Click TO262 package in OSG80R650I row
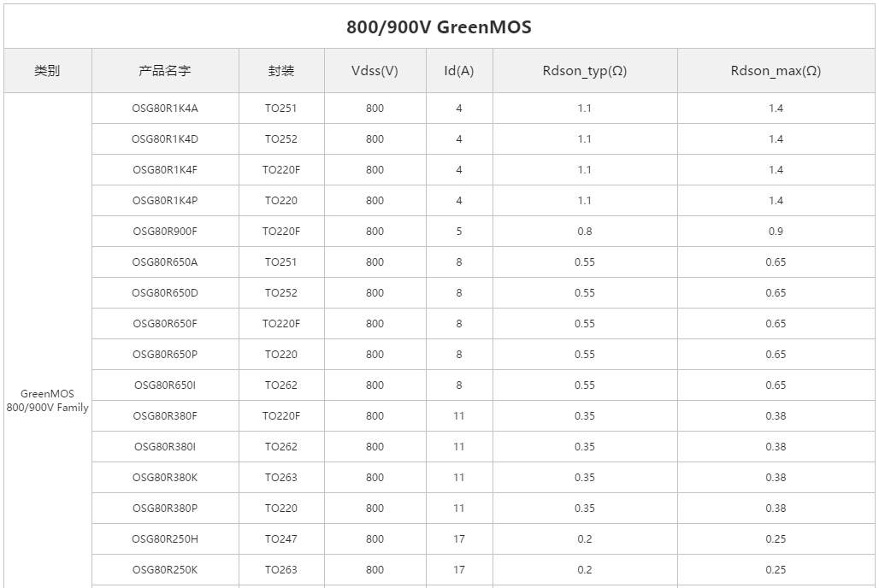Screen dimensions: 879x588 pyautogui.click(x=280, y=385)
